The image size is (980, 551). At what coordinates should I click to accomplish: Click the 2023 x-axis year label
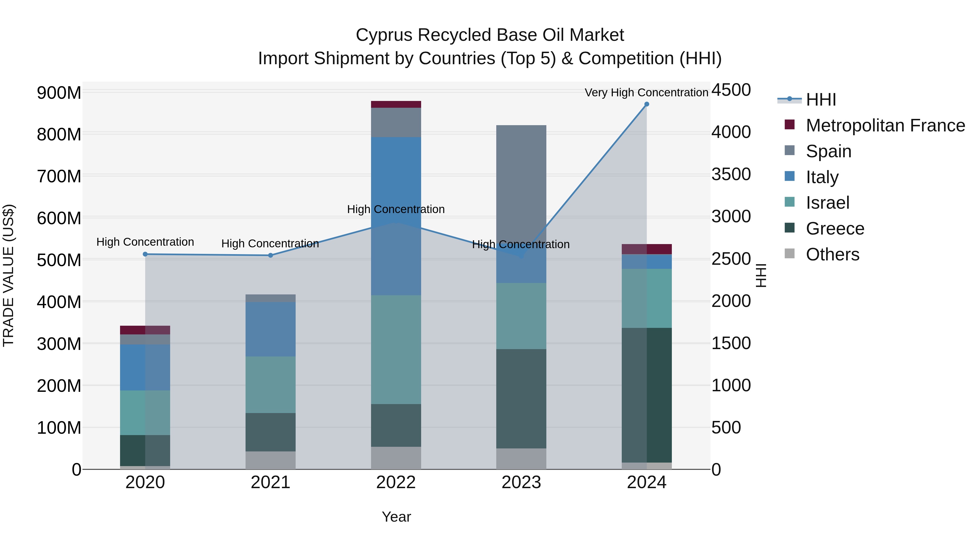[521, 482]
